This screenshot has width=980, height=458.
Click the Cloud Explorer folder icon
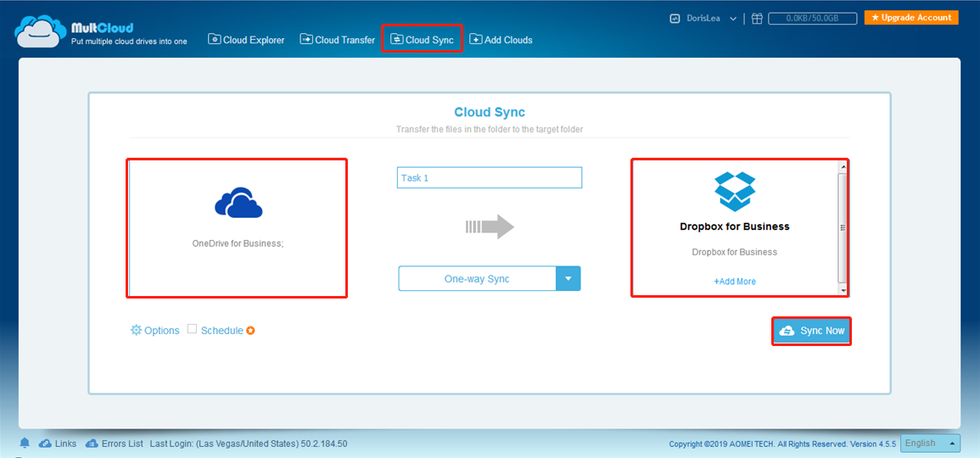coord(215,39)
